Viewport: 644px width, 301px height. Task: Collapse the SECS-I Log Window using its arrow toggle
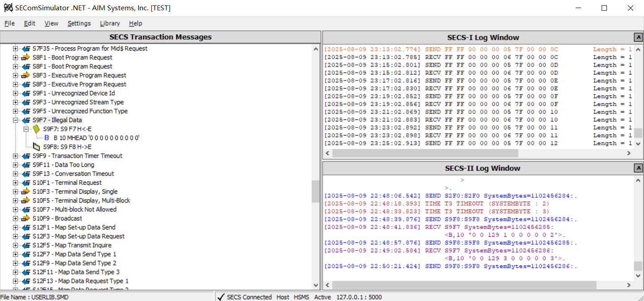(x=639, y=37)
